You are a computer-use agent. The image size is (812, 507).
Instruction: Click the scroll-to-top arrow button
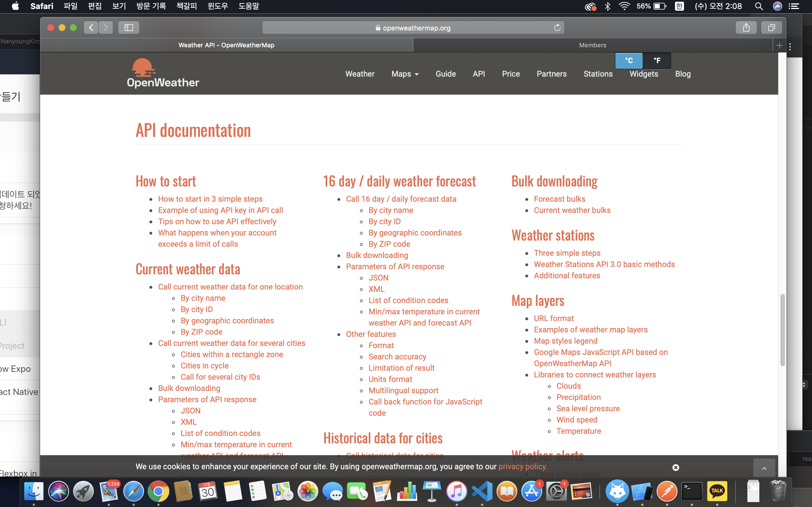pos(764,468)
